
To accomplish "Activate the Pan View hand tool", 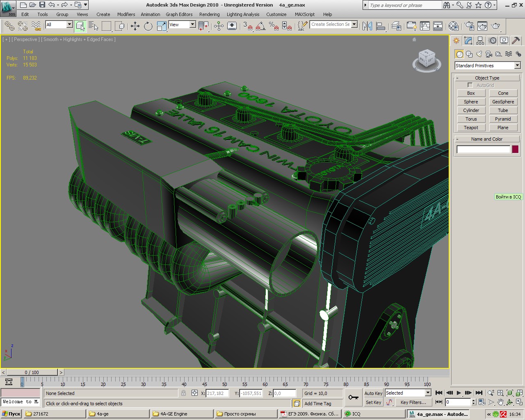I will (x=500, y=402).
